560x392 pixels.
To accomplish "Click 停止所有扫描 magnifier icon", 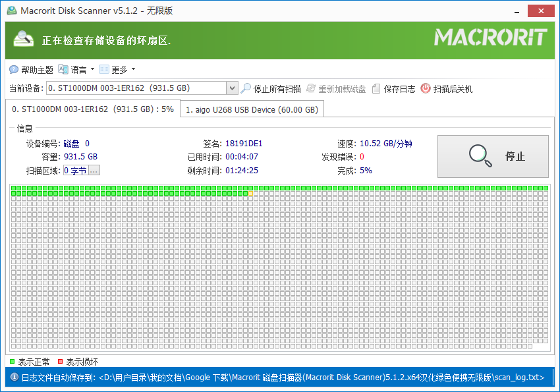I will pyautogui.click(x=246, y=89).
